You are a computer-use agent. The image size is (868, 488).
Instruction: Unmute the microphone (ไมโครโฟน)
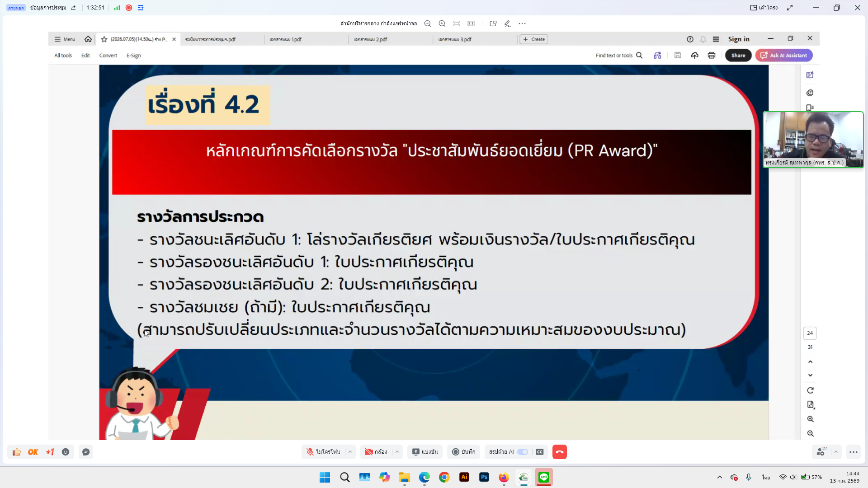324,452
